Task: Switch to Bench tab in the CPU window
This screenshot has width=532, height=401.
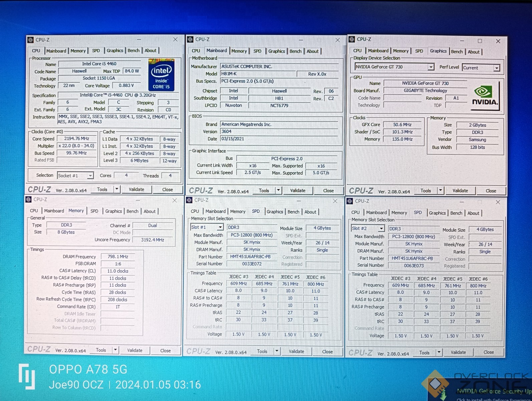Action: 134,50
